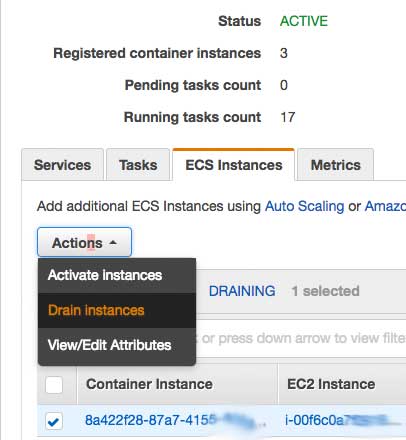
Task: Uncheck the 8a422f28 container instance checkbox
Action: point(54,421)
